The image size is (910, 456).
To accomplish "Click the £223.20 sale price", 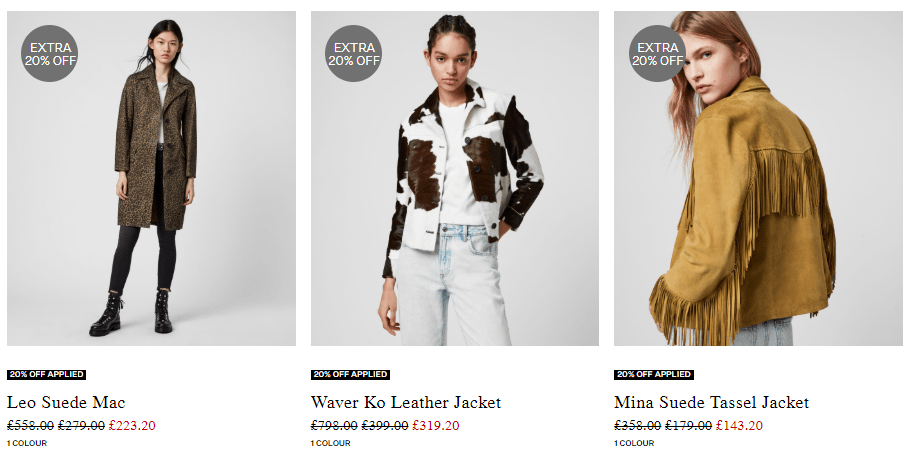I will click(132, 426).
